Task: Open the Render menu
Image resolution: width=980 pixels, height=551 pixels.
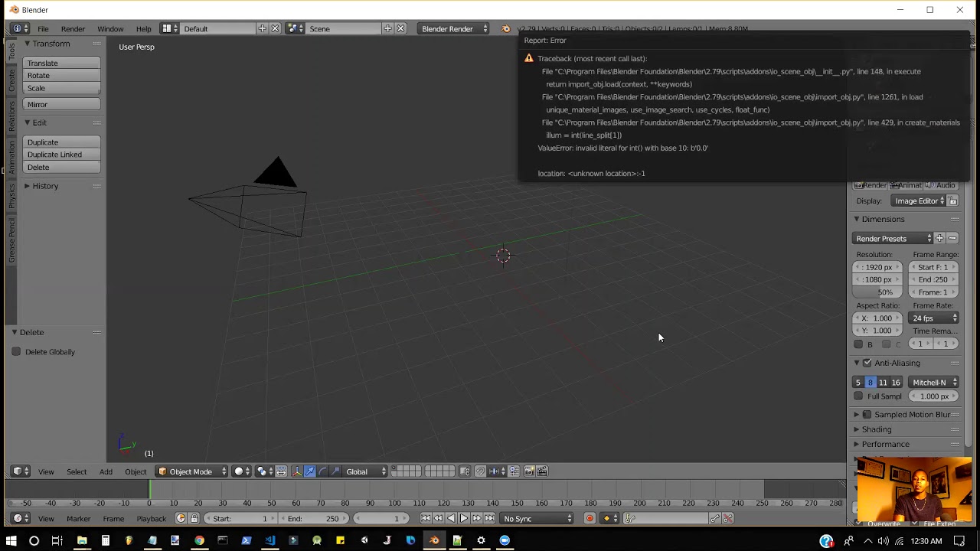Action: tap(73, 29)
